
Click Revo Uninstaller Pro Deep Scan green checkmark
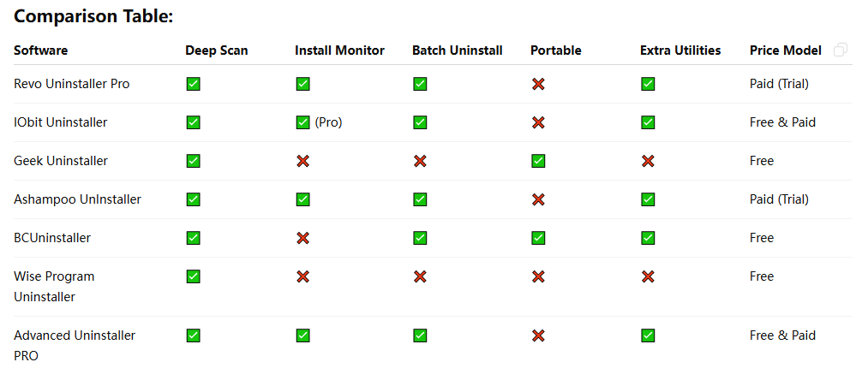tap(194, 84)
